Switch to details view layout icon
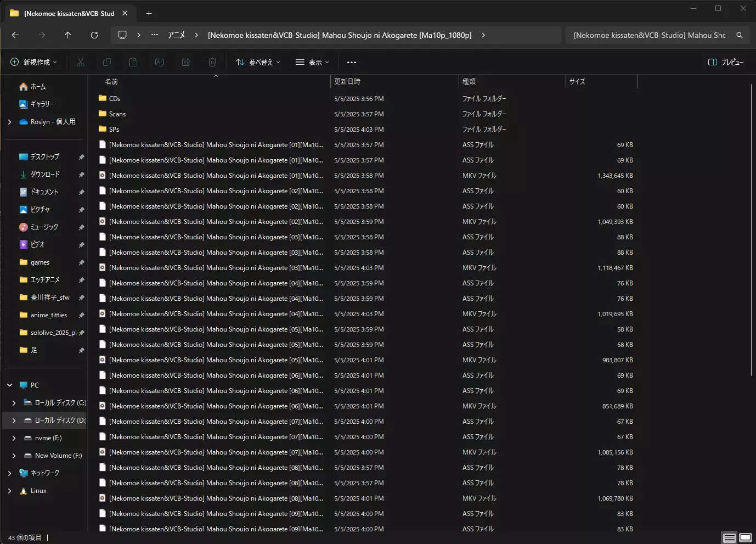This screenshot has height=544, width=756. [x=729, y=538]
